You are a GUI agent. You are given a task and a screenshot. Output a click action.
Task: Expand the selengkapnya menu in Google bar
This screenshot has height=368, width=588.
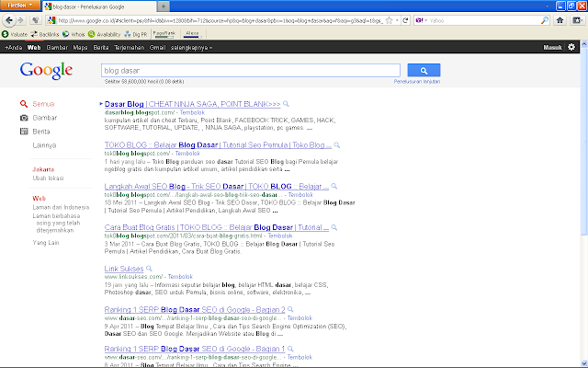click(191, 47)
